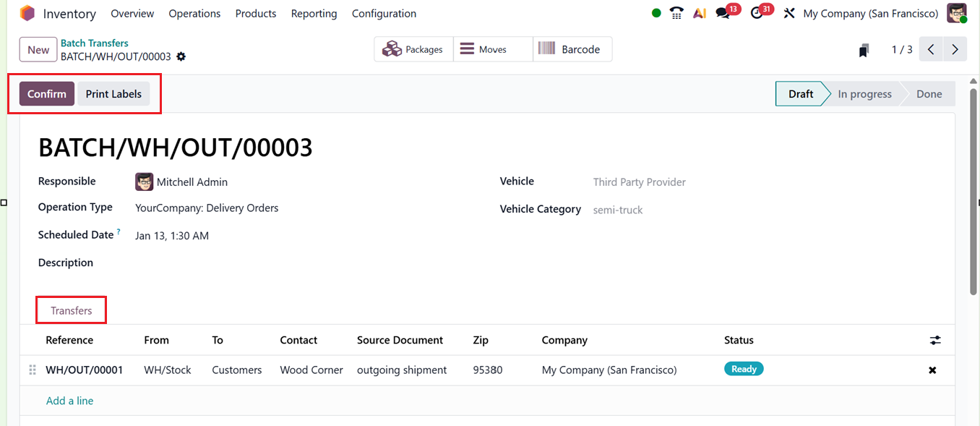Click the Confirm button
This screenshot has height=426, width=980.
[46, 93]
